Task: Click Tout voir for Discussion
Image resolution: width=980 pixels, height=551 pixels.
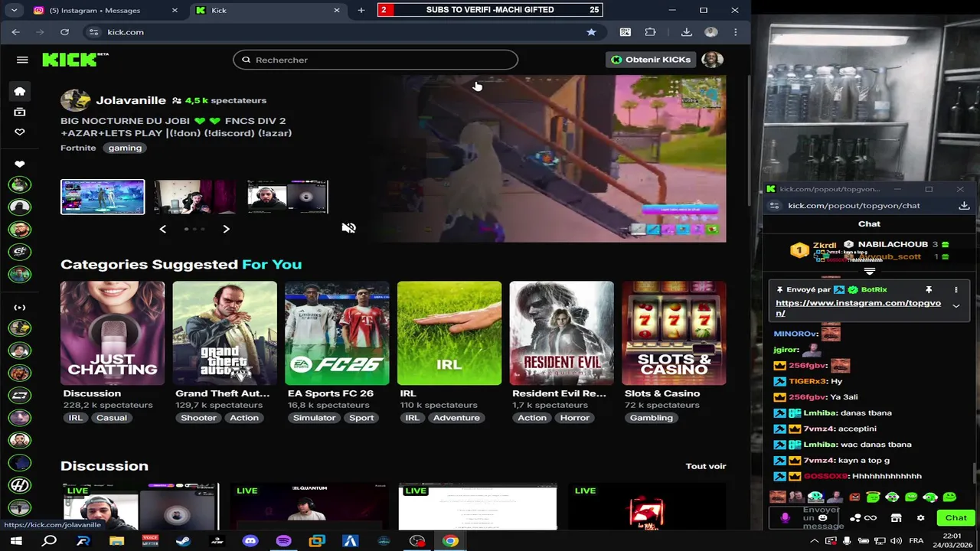Action: pyautogui.click(x=705, y=466)
